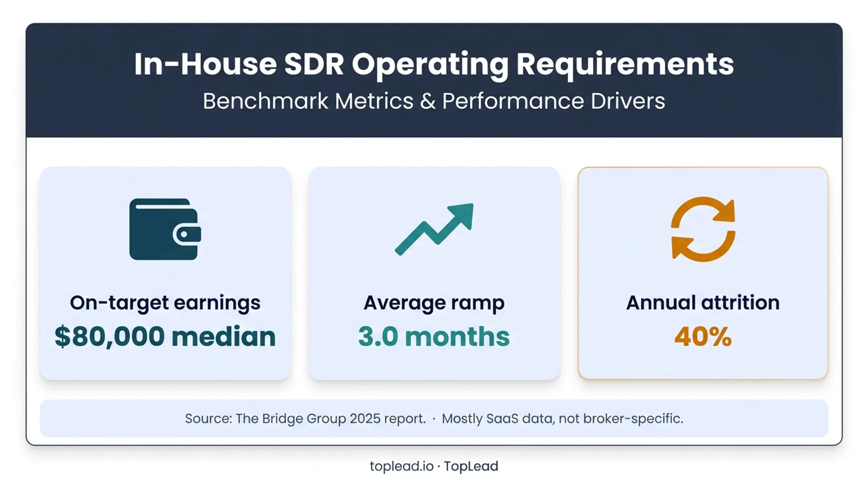Click 'Mostly SaaS data, not broker-specific.' note
The image size is (868, 485).
coord(563,419)
